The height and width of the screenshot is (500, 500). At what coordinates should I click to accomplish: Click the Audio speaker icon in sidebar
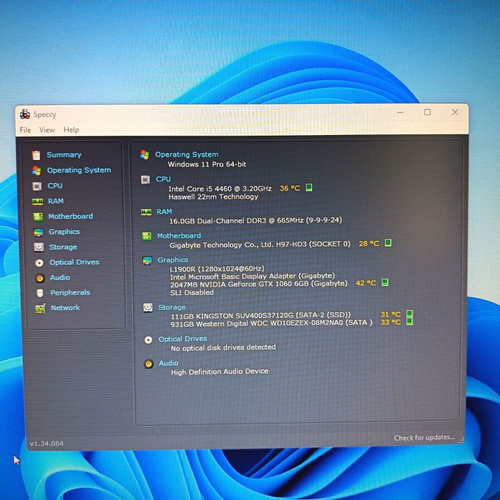[40, 278]
